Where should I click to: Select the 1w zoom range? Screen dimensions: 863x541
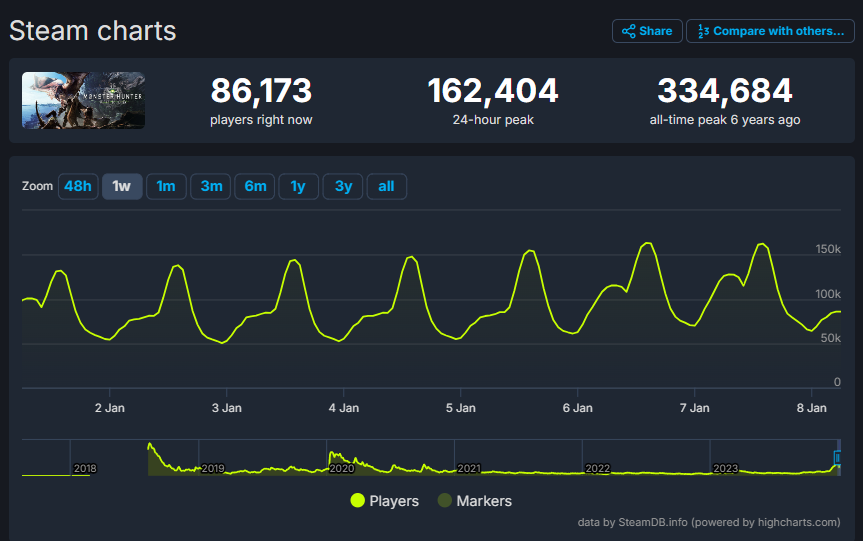point(122,186)
